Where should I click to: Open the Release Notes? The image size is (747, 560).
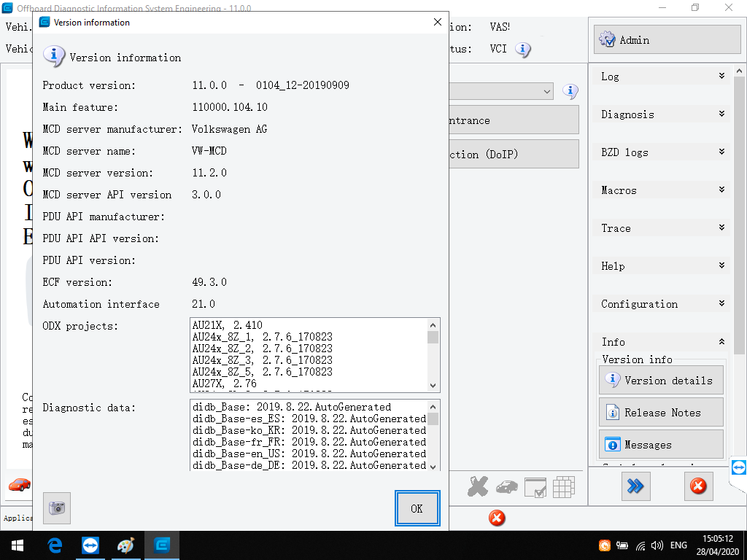coord(661,413)
